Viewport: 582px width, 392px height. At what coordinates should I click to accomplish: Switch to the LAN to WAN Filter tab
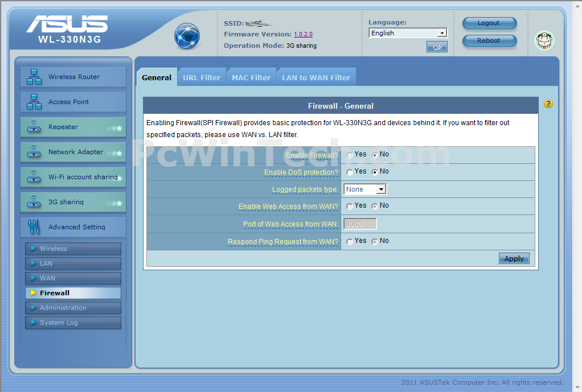(316, 77)
